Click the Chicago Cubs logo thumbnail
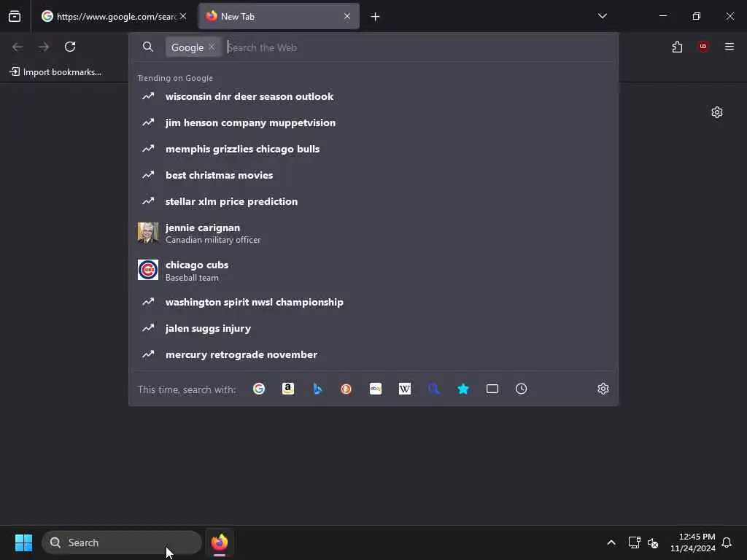Image resolution: width=747 pixels, height=560 pixels. click(x=148, y=270)
